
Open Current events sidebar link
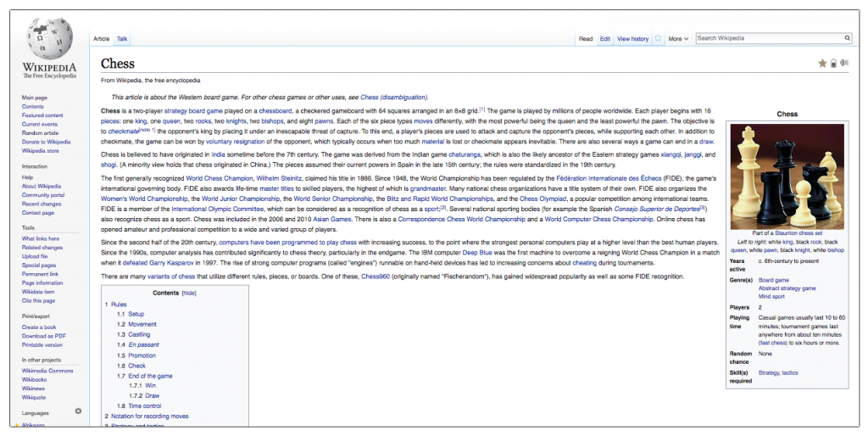click(x=39, y=124)
